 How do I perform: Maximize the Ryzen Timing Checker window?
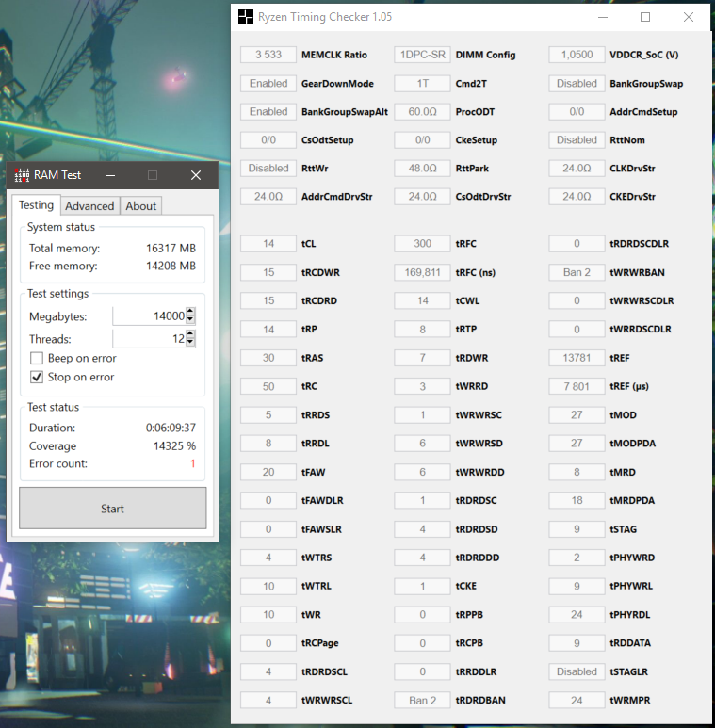(x=645, y=17)
